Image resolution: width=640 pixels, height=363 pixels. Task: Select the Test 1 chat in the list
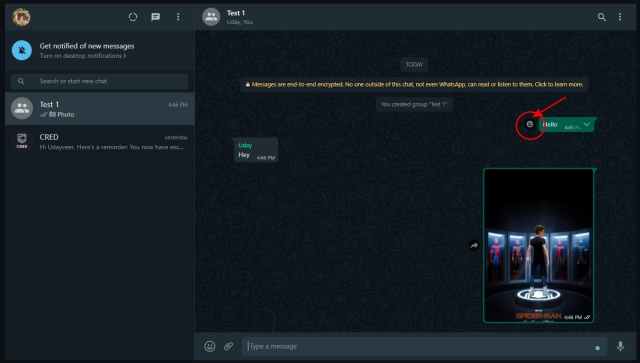[x=100, y=109]
